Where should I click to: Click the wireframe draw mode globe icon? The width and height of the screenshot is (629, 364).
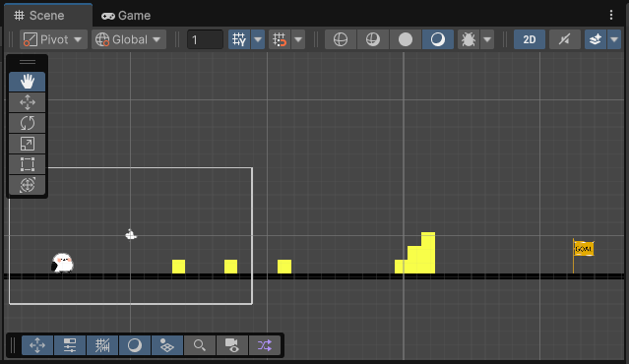(341, 39)
